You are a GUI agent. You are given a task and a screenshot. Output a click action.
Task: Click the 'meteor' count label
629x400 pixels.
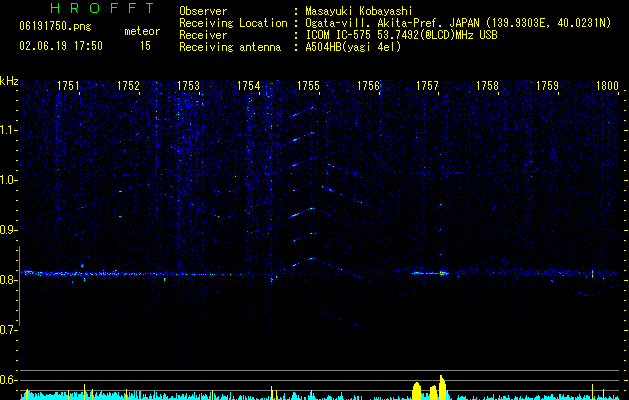[x=142, y=31]
